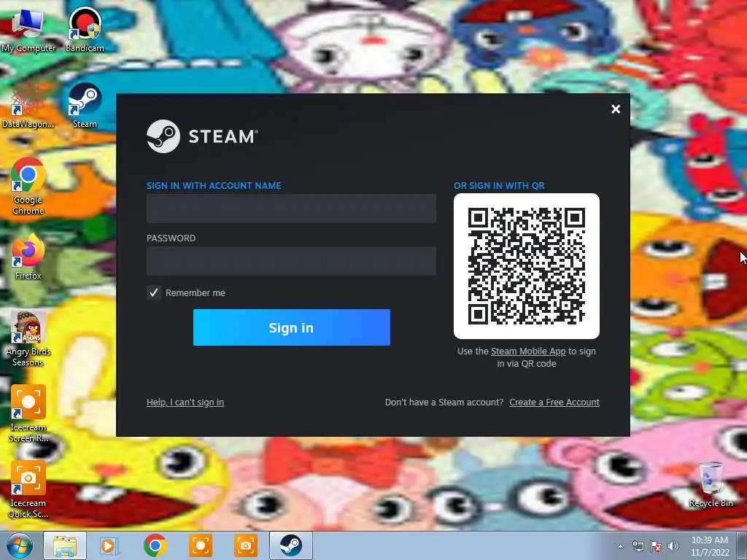Open the media player from the taskbar
This screenshot has width=747, height=560.
(x=109, y=545)
